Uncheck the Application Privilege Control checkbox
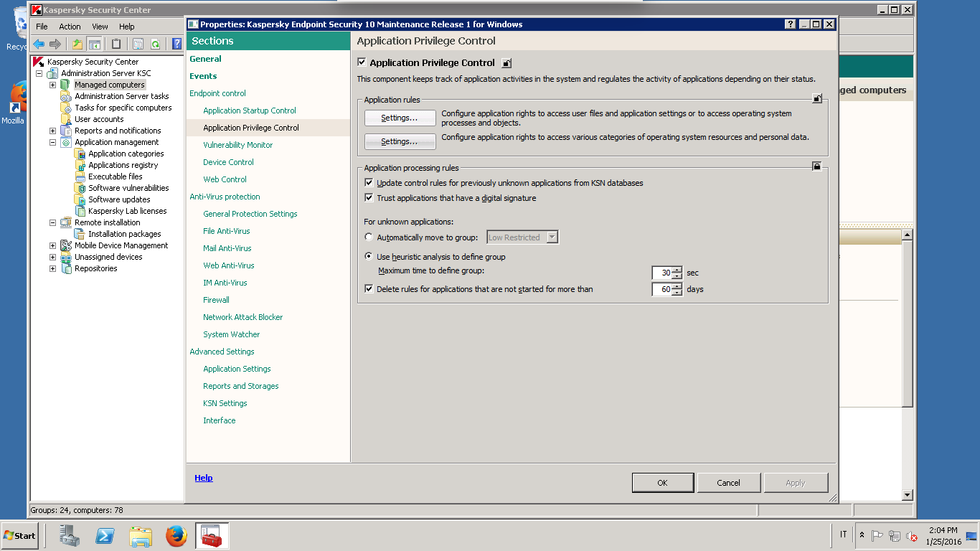 pos(362,62)
